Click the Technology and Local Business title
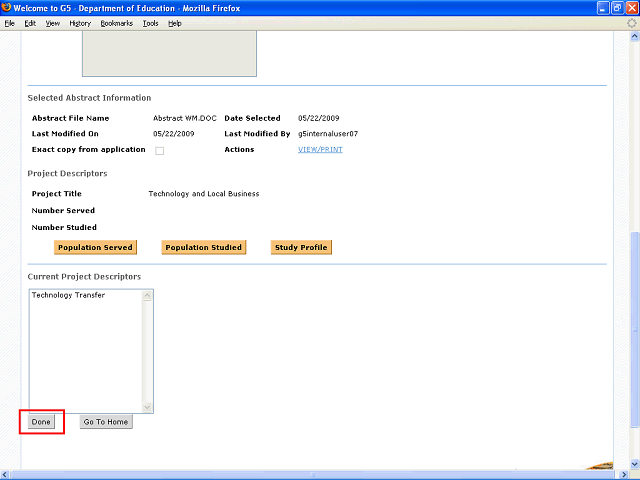640x480 pixels. click(204, 194)
